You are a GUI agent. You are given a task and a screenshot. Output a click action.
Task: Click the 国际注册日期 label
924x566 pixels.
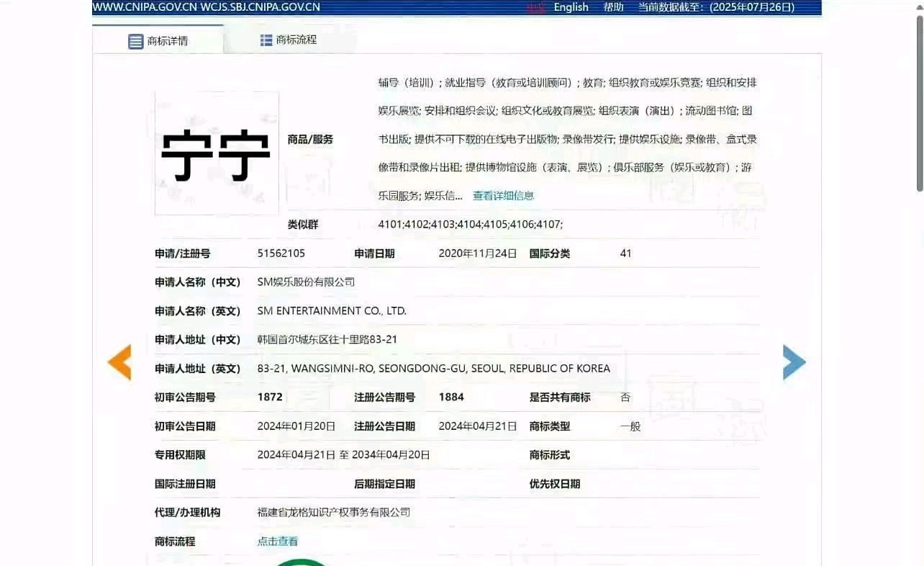(x=185, y=484)
